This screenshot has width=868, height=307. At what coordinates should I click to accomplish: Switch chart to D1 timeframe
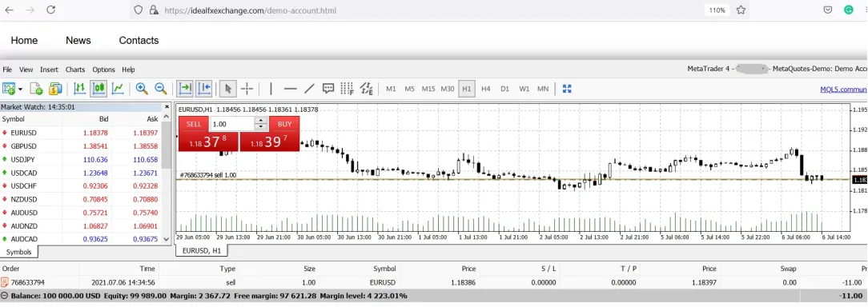(x=504, y=89)
